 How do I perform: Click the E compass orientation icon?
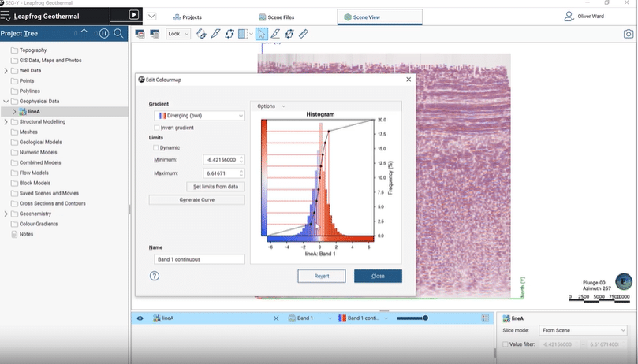pyautogui.click(x=623, y=281)
